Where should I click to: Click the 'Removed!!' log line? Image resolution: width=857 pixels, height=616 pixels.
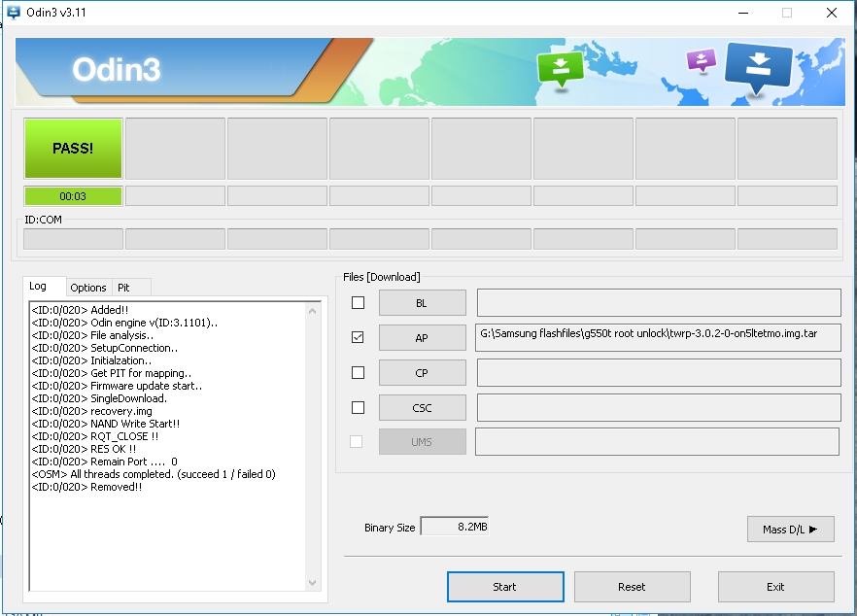[86, 487]
